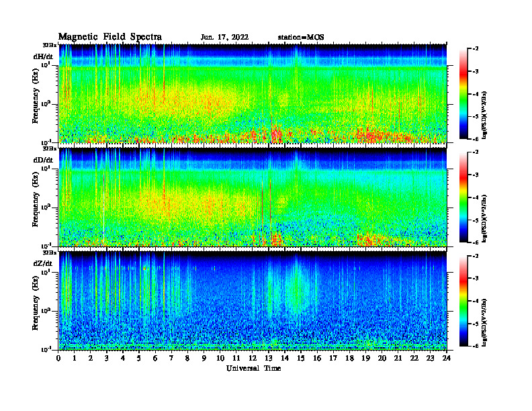Click the "station=MOS" label
Viewport: 532px width, 411px height.
[x=301, y=38]
